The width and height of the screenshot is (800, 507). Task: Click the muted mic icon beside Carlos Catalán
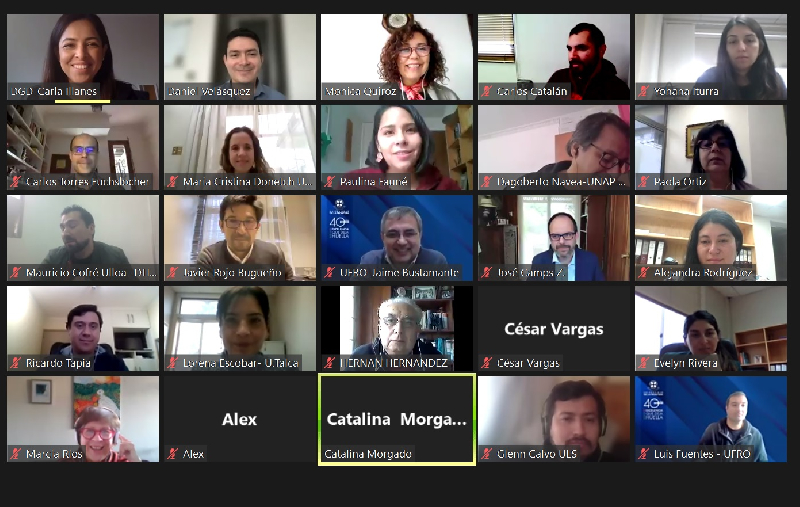[x=487, y=91]
